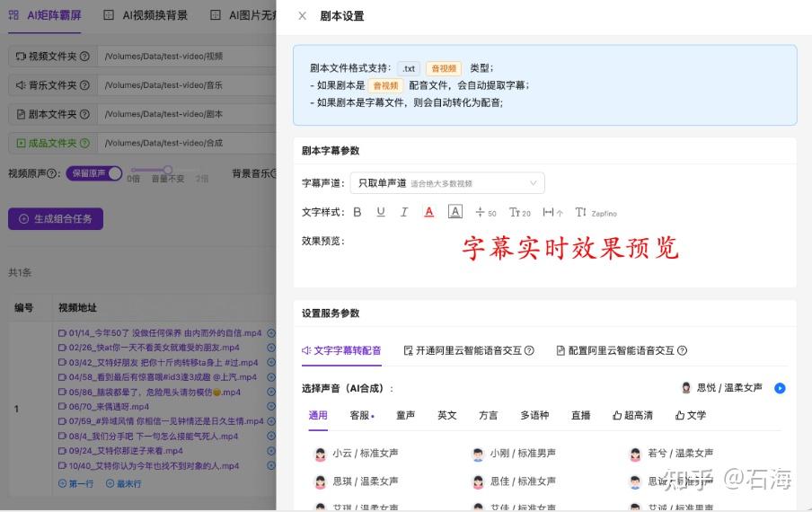Open video 09/24_艾特你那逆子来看.mp4

click(x=120, y=451)
